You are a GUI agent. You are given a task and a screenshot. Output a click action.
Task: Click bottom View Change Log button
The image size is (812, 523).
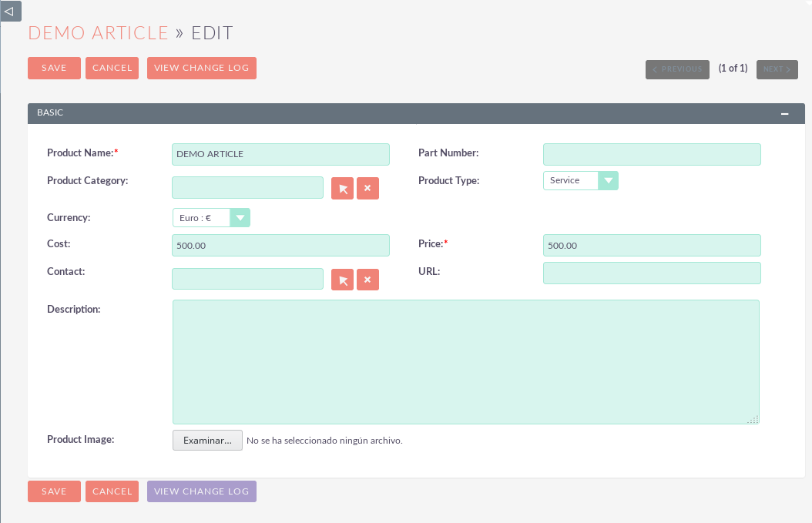[201, 491]
